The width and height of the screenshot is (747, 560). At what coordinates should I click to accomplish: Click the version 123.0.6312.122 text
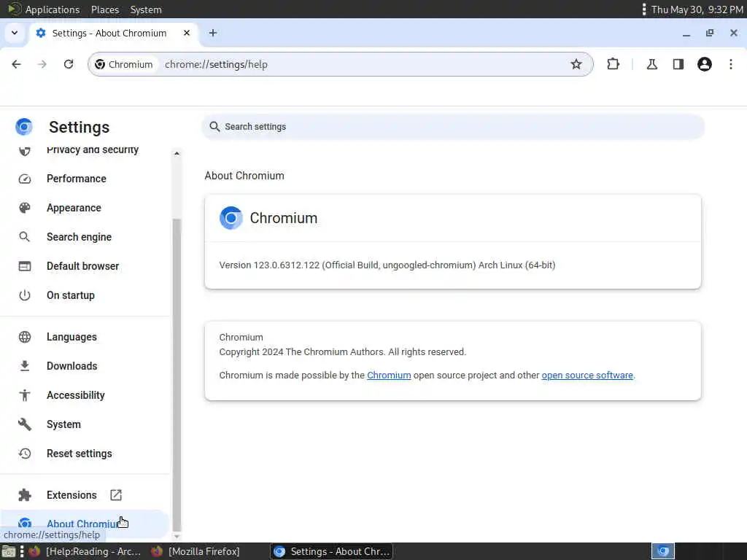click(x=387, y=265)
